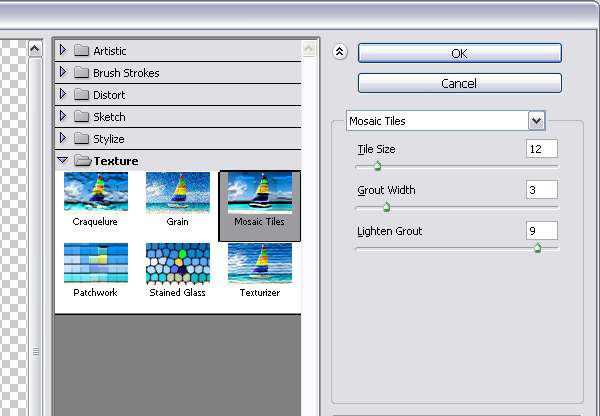Expand the Sketch filter folder
Screen dimensions: 600x416
coord(63,117)
